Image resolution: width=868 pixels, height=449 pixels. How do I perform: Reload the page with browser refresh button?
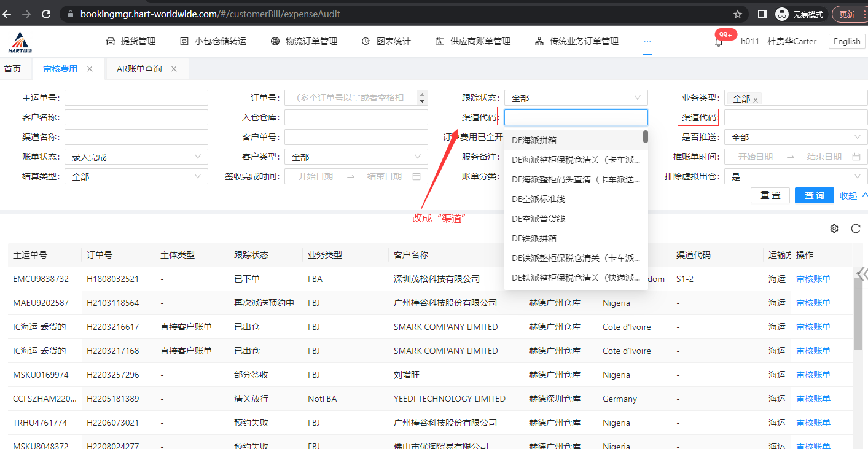(x=46, y=14)
